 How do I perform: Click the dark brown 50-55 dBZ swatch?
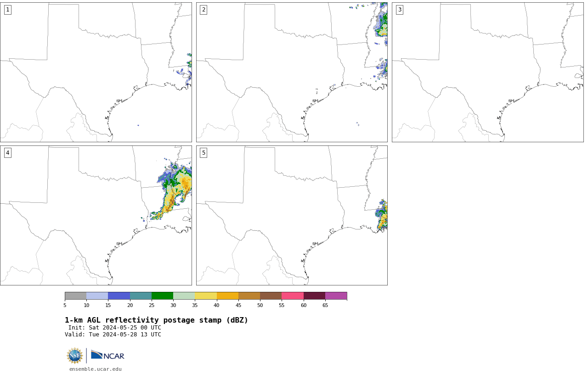[x=271, y=296]
